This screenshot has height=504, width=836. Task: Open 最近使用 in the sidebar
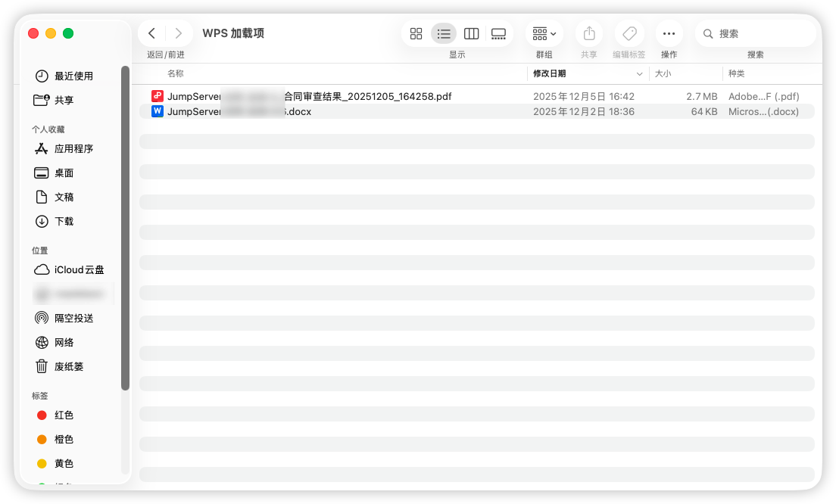pyautogui.click(x=73, y=76)
